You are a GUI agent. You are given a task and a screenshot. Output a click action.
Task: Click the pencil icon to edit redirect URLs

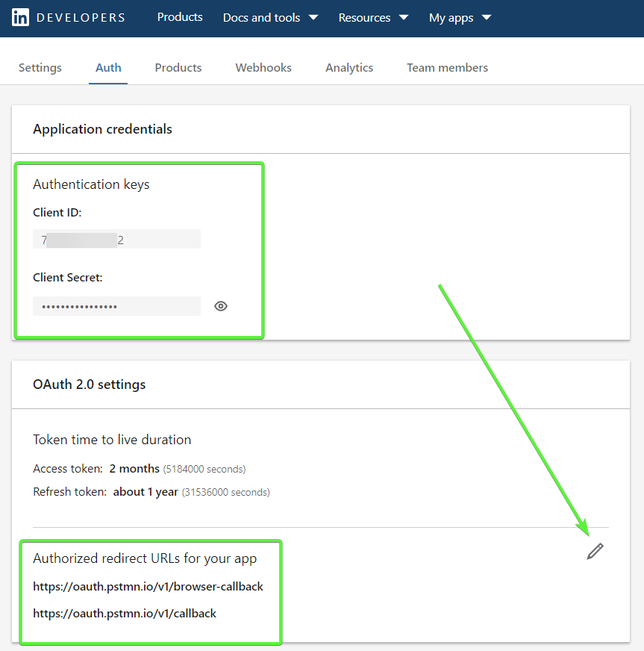tap(595, 551)
